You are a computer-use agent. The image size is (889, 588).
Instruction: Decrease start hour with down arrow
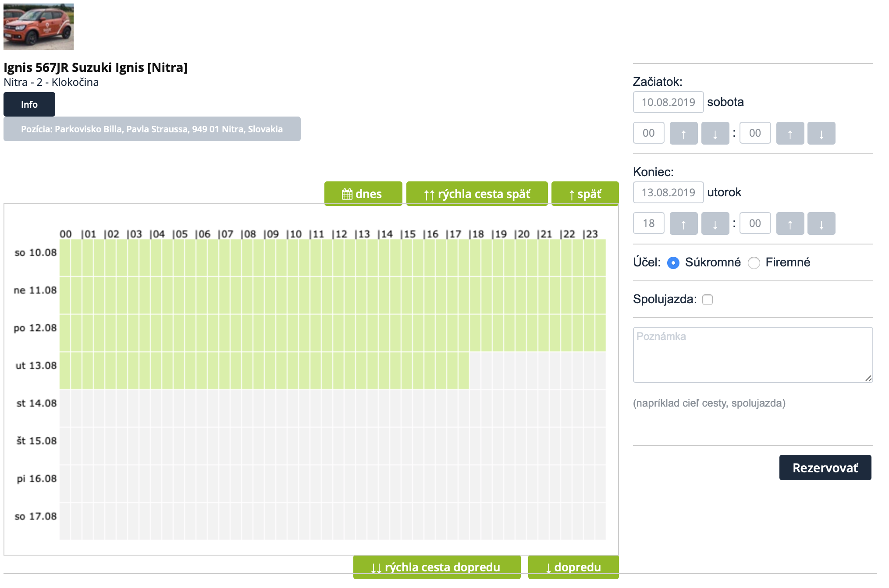(x=715, y=133)
